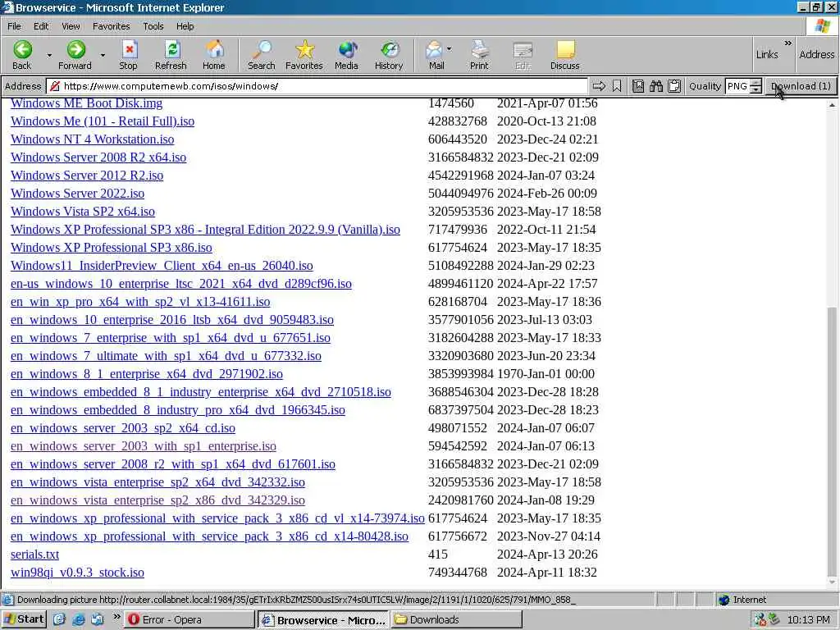Click the Discuss toolbar icon
Screen dimensions: 840x630
[565, 50]
